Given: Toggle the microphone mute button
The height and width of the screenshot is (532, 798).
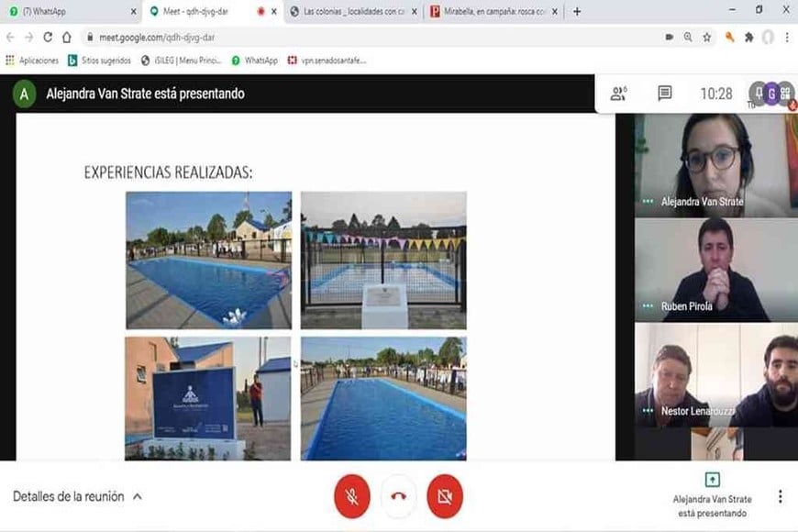Looking at the screenshot, I should point(352,496).
